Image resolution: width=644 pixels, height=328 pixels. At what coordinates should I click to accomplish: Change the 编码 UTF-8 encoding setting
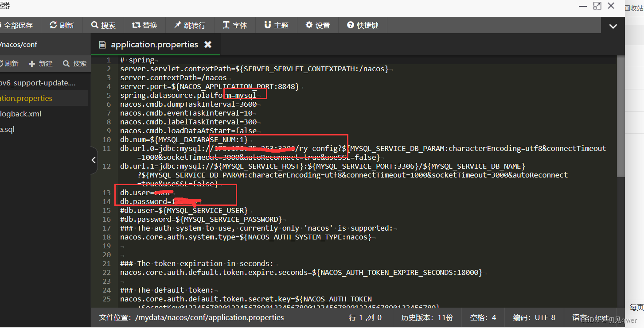tap(534, 317)
